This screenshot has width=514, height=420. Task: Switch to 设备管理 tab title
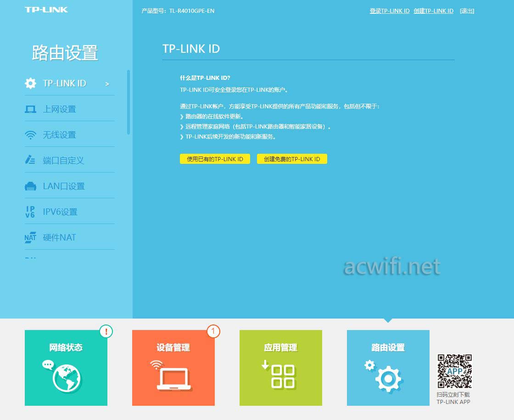click(173, 347)
